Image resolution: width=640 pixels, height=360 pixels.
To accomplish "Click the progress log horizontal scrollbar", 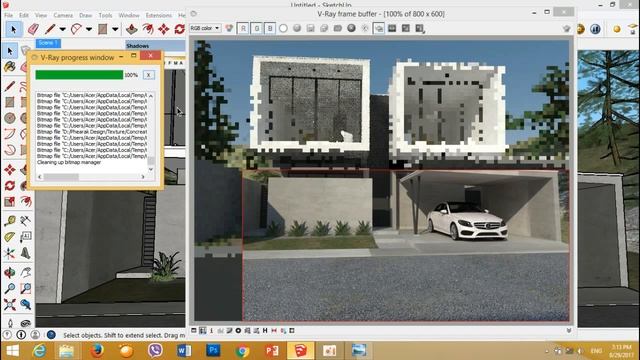I will [91, 177].
